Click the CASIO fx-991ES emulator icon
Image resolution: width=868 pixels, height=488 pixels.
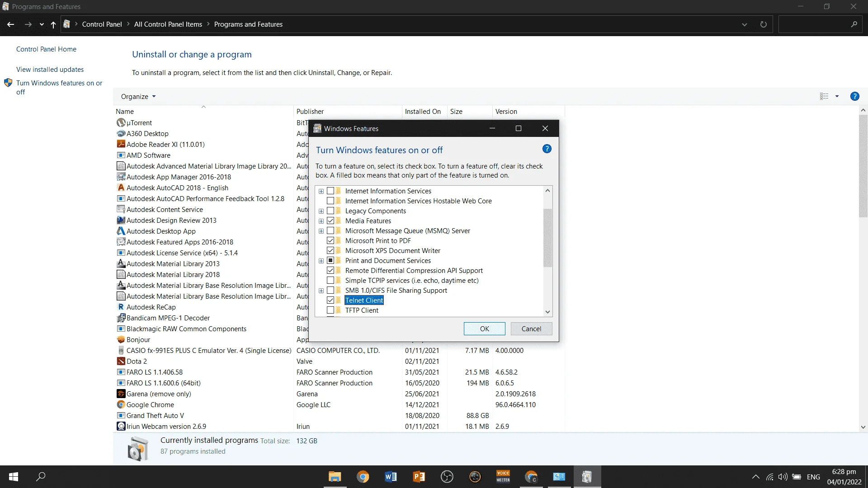(121, 350)
